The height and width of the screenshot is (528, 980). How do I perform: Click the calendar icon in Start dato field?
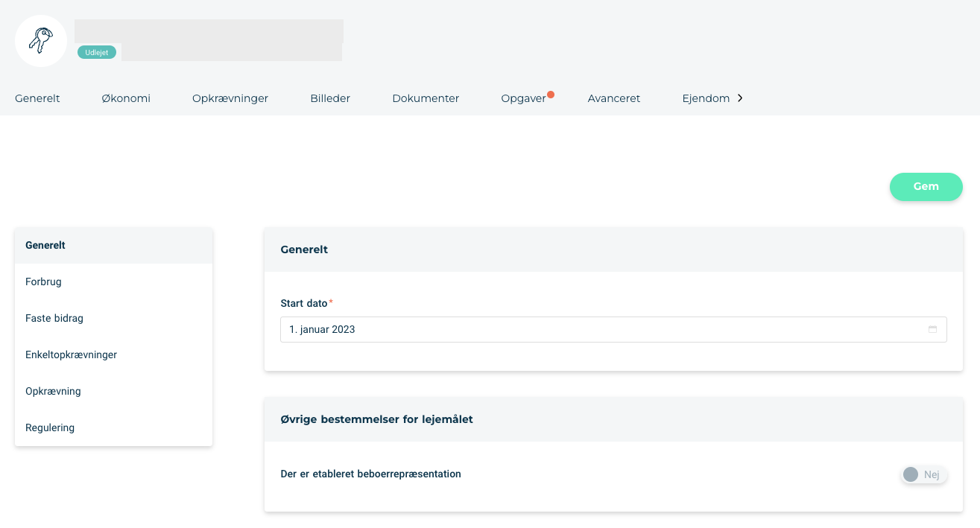932,329
